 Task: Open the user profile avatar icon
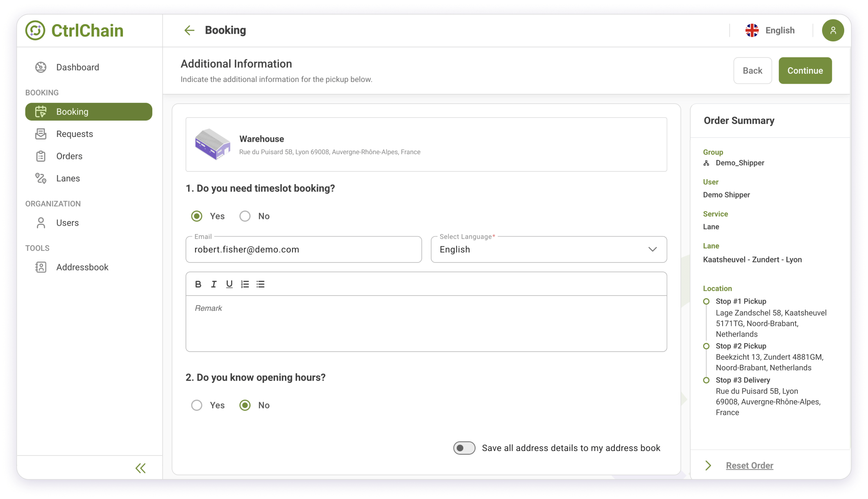(832, 30)
